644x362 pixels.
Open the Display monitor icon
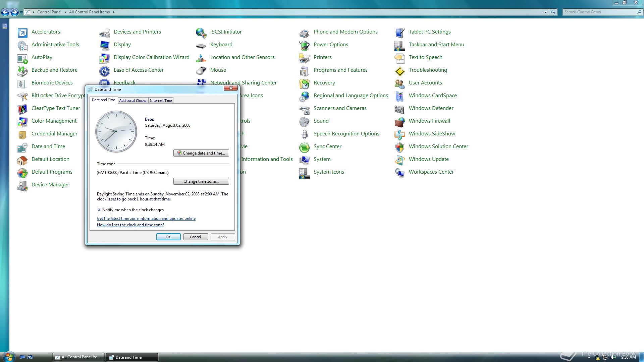click(x=105, y=45)
